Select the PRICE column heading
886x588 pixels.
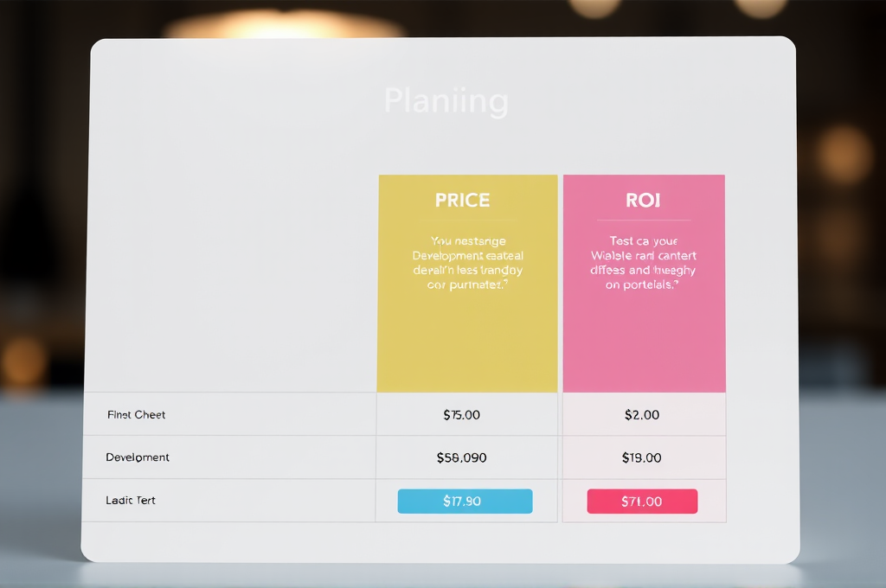tap(462, 200)
